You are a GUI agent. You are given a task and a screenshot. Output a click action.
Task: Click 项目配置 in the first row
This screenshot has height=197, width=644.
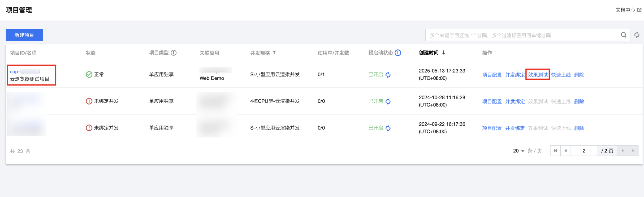[492, 75]
